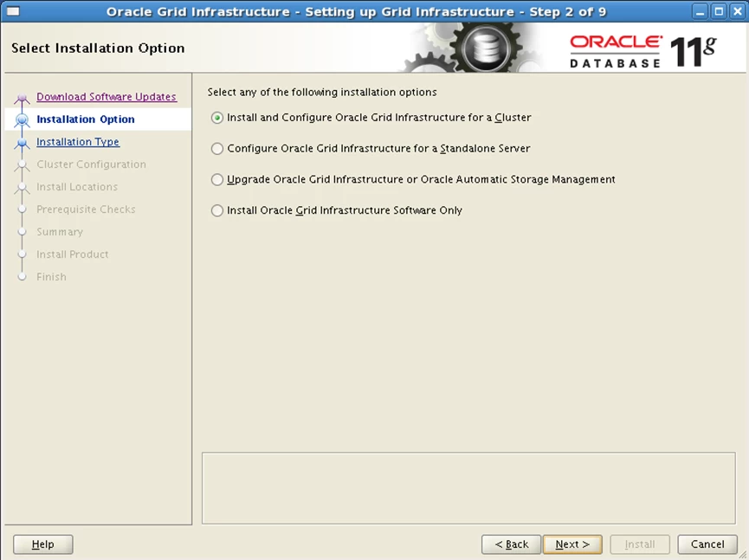Screen dimensions: 749x560
Task: Select the Installation Option step in sidebar
Action: (86, 119)
